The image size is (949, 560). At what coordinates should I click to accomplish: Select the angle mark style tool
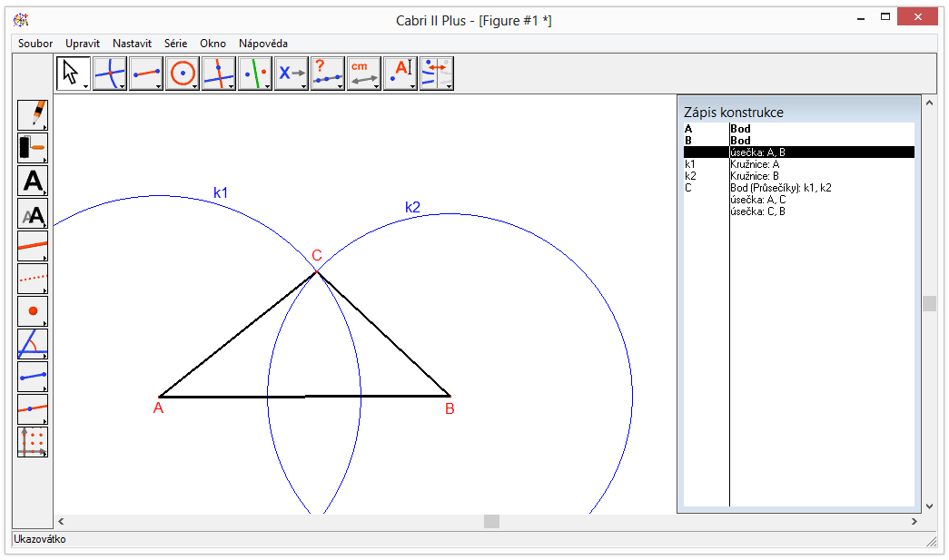pyautogui.click(x=33, y=344)
